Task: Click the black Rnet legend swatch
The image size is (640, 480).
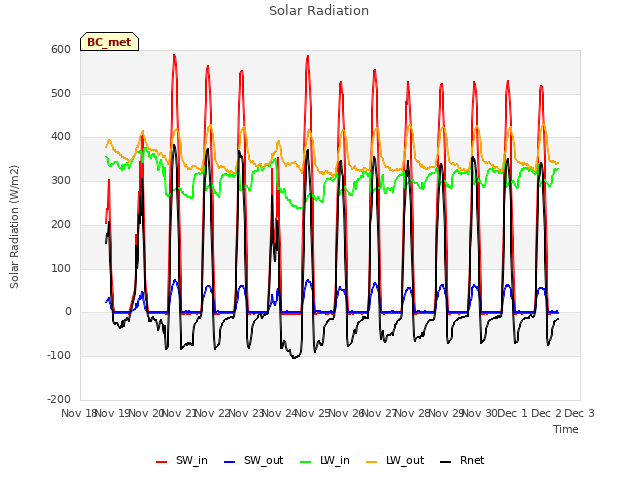Action: (x=446, y=462)
